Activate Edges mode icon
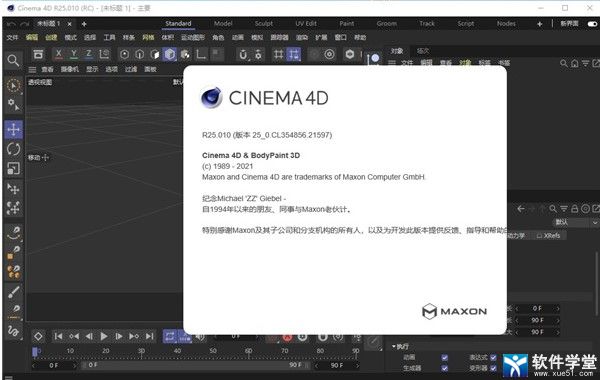Viewport: 600px width, 380px height. pos(140,54)
